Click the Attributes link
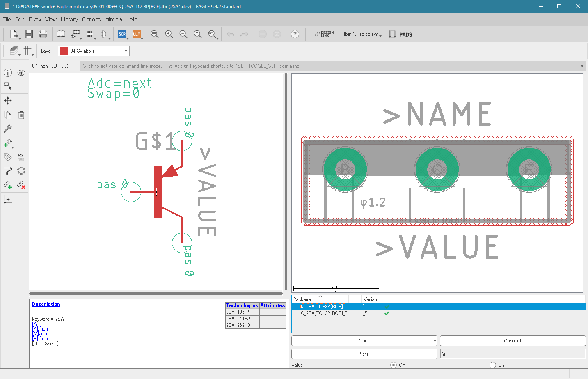The height and width of the screenshot is (379, 588). pyautogui.click(x=272, y=305)
